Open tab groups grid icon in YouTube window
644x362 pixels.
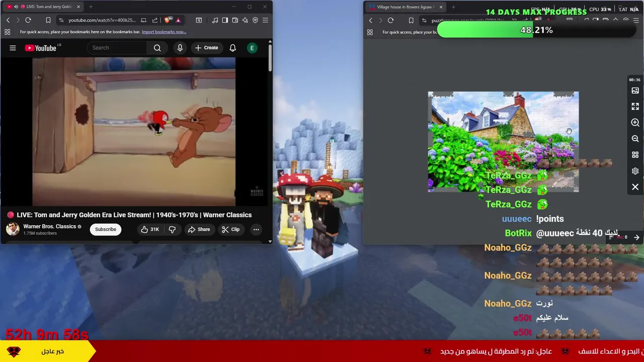[x=7, y=32]
